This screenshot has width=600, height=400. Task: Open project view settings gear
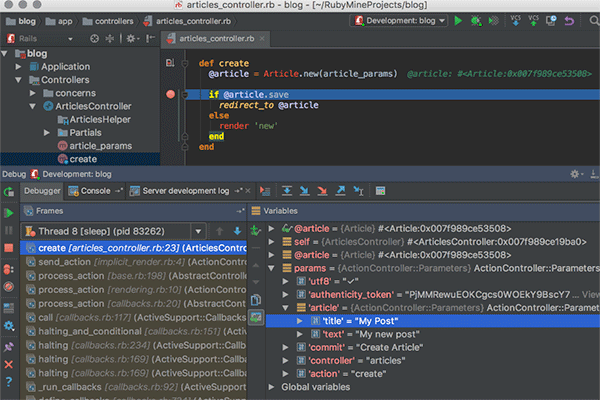131,39
